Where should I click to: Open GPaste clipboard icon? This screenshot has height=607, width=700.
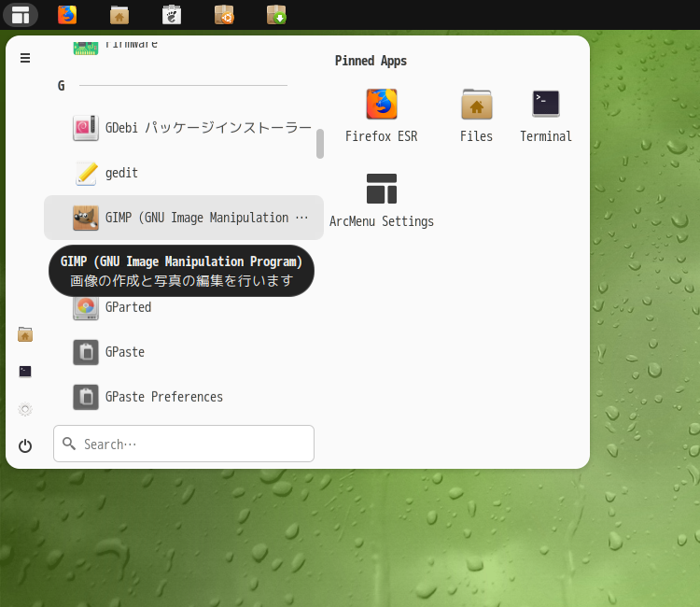pos(86,352)
